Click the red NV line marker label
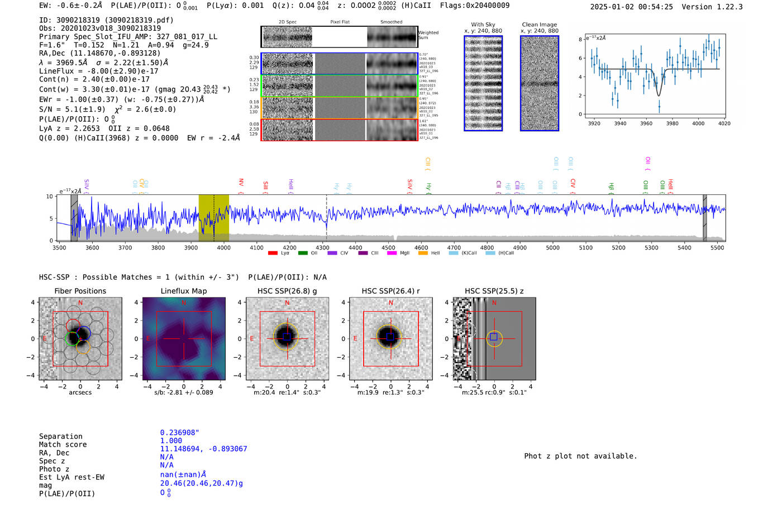 pos(241,184)
